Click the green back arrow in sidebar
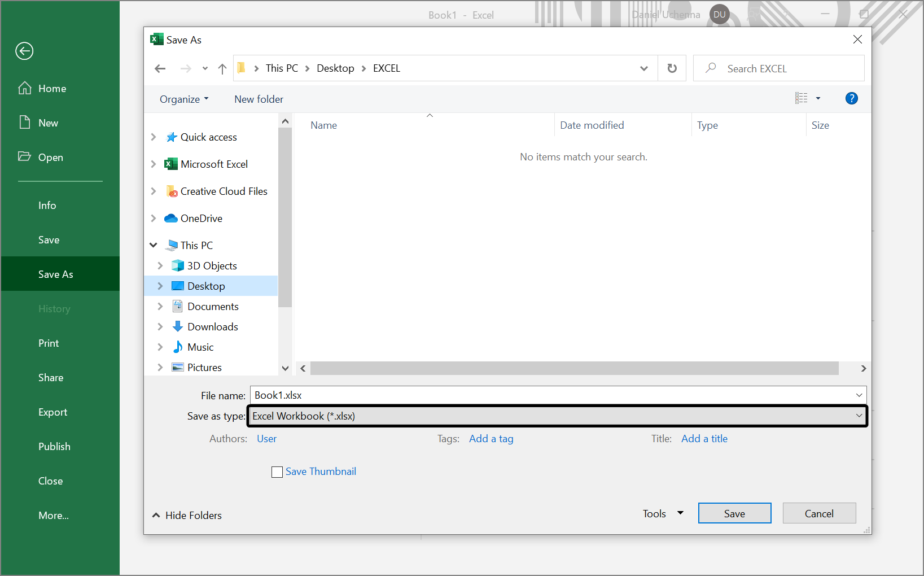 click(24, 51)
